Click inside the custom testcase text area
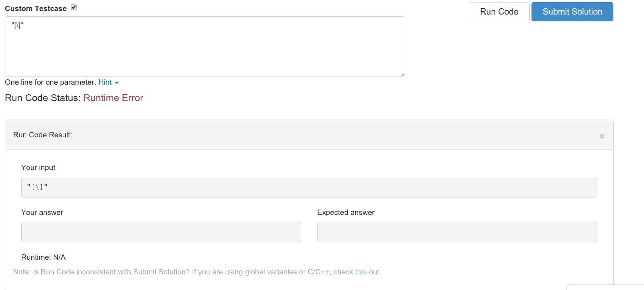Screen dimensions: 644x290 (205, 47)
